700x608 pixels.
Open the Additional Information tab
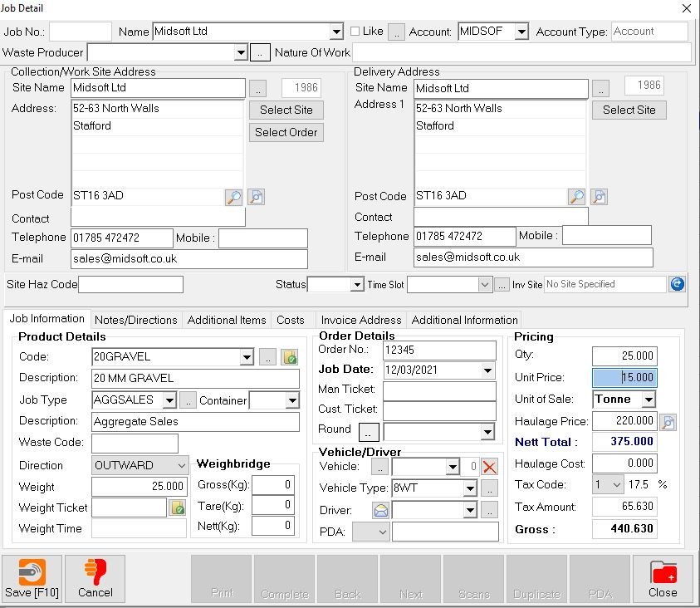(465, 320)
